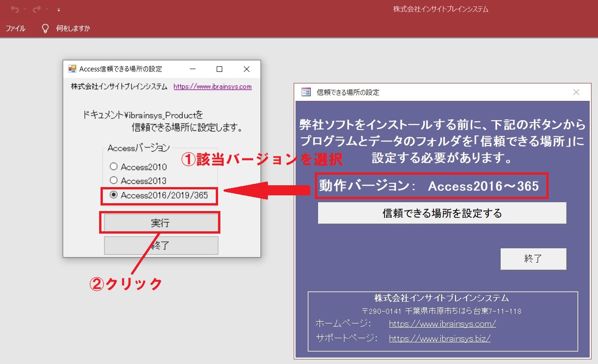This screenshot has width=598, height=364.
Task: Open the ホームページ link https://www.ibrainsys.com/
Action: (443, 323)
